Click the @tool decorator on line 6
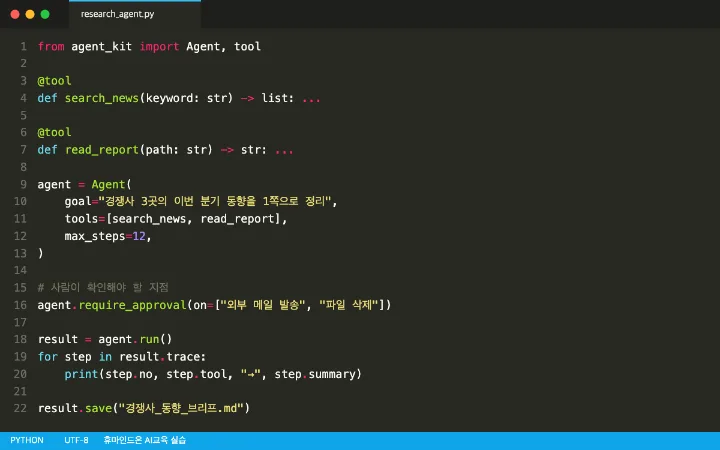This screenshot has width=720, height=450. click(54, 132)
